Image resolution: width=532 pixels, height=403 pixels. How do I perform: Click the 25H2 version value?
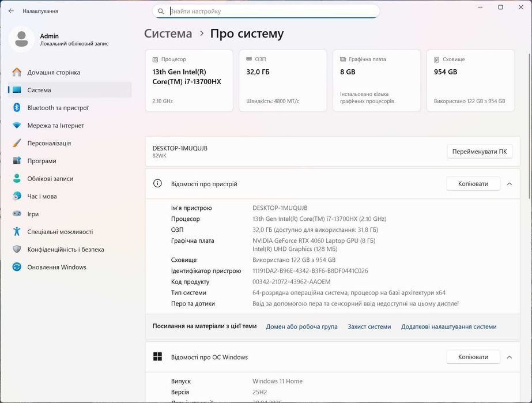(x=259, y=392)
